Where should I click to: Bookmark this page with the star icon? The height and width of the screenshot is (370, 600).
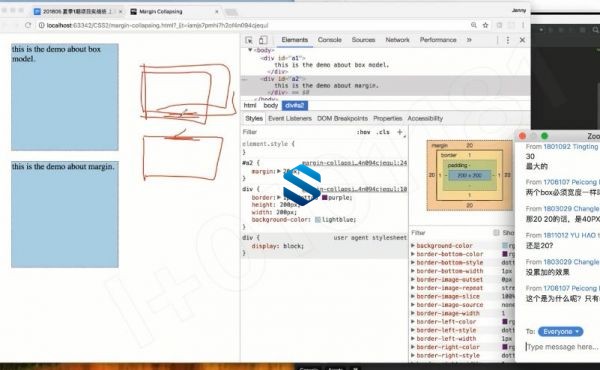point(485,25)
